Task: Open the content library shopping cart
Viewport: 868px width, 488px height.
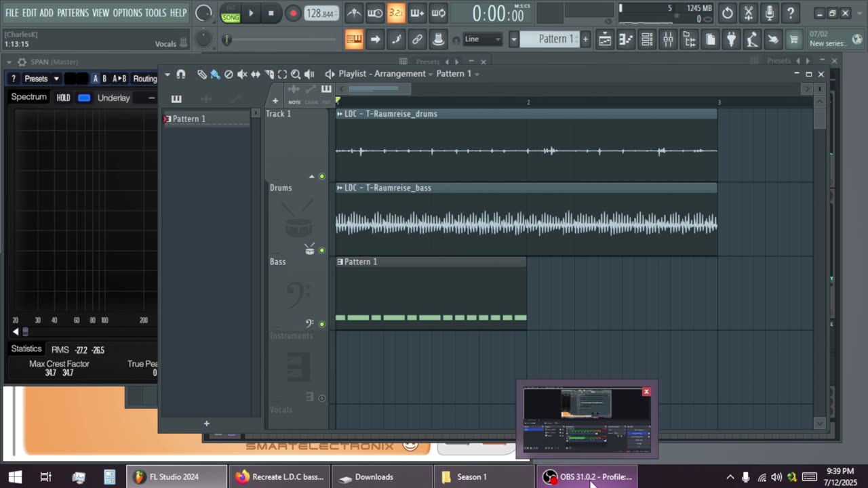Action: click(x=794, y=40)
